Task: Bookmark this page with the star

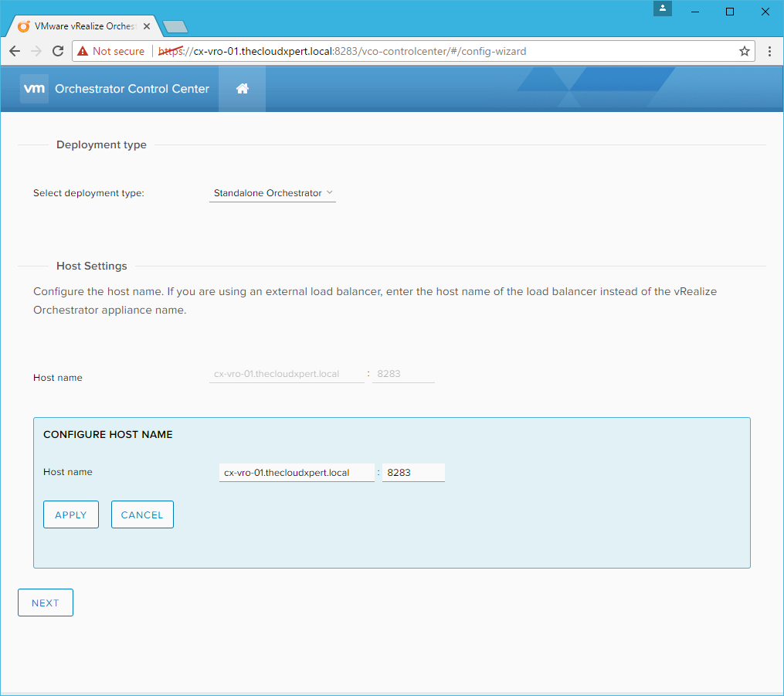Action: point(744,51)
